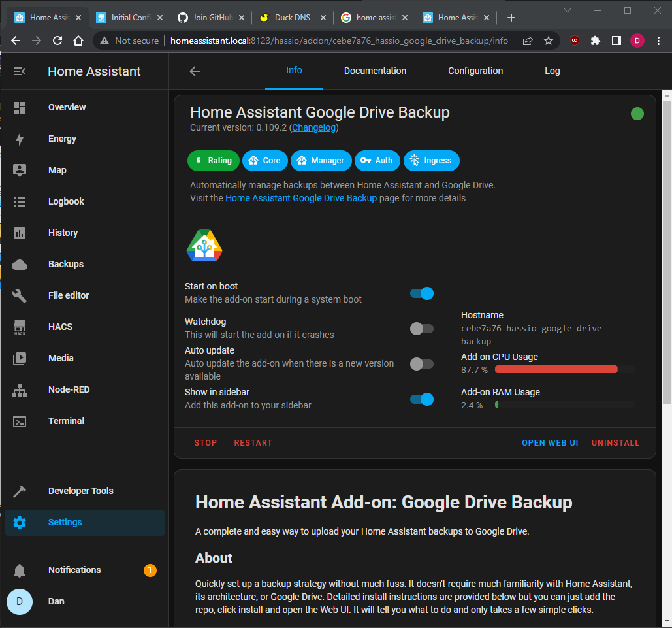The width and height of the screenshot is (672, 628).
Task: Open the History chart icon
Action: point(20,233)
